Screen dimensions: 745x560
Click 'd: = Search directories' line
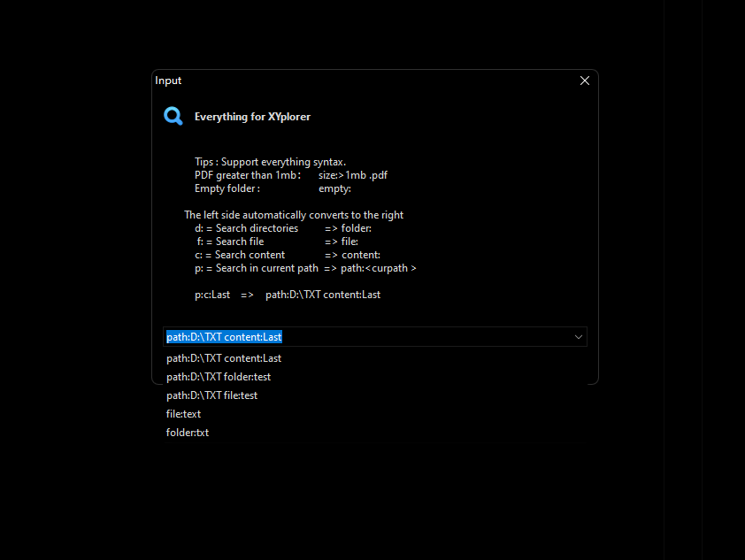coord(246,228)
